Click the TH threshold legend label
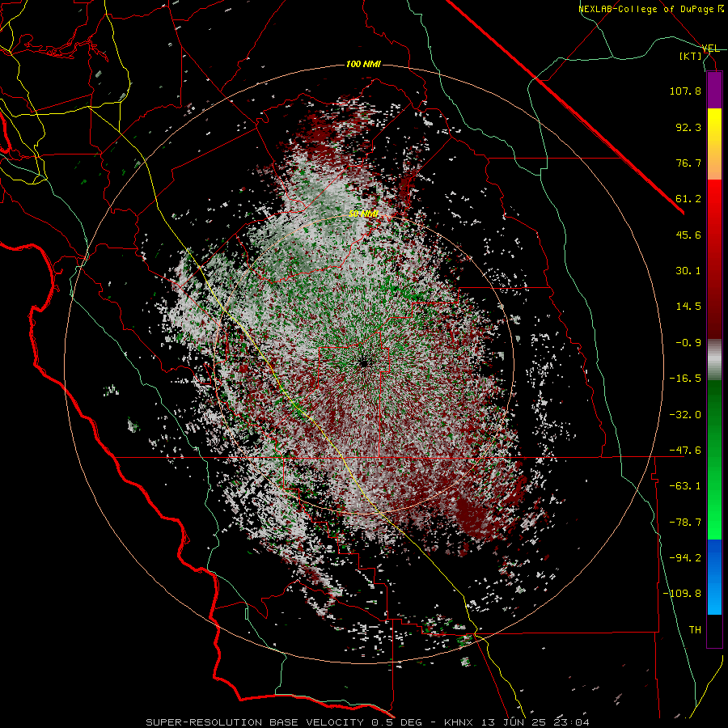Image resolution: width=728 pixels, height=728 pixels. click(695, 630)
